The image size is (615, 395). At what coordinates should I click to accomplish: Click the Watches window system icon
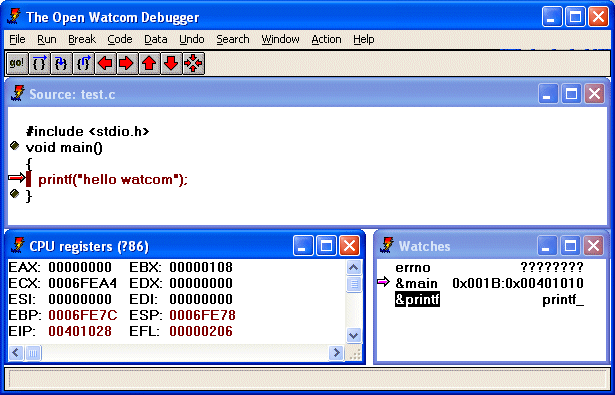click(388, 246)
